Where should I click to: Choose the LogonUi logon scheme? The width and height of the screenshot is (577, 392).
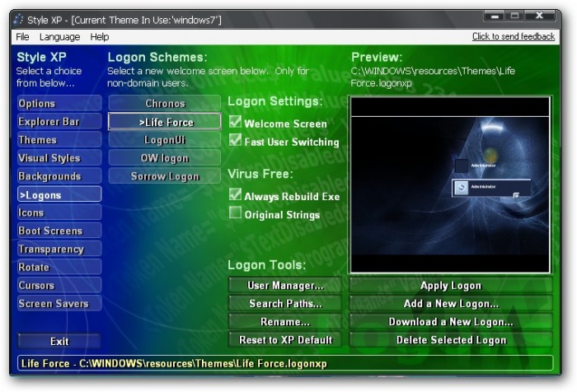pyautogui.click(x=165, y=140)
